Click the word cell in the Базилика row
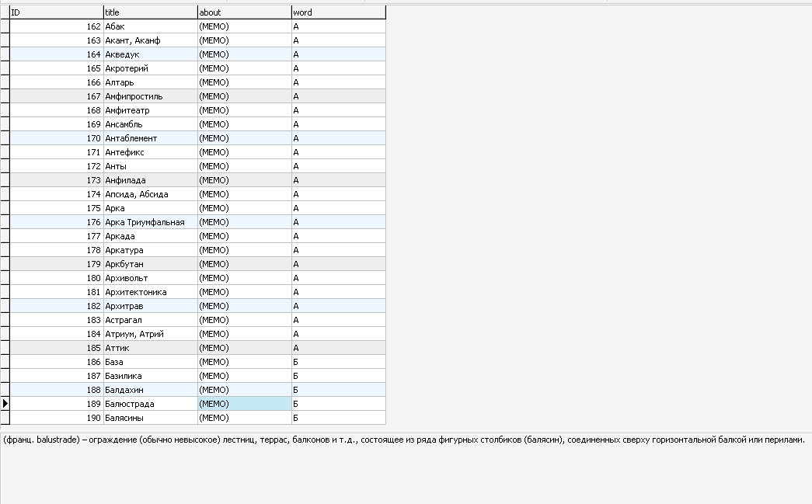 click(338, 376)
